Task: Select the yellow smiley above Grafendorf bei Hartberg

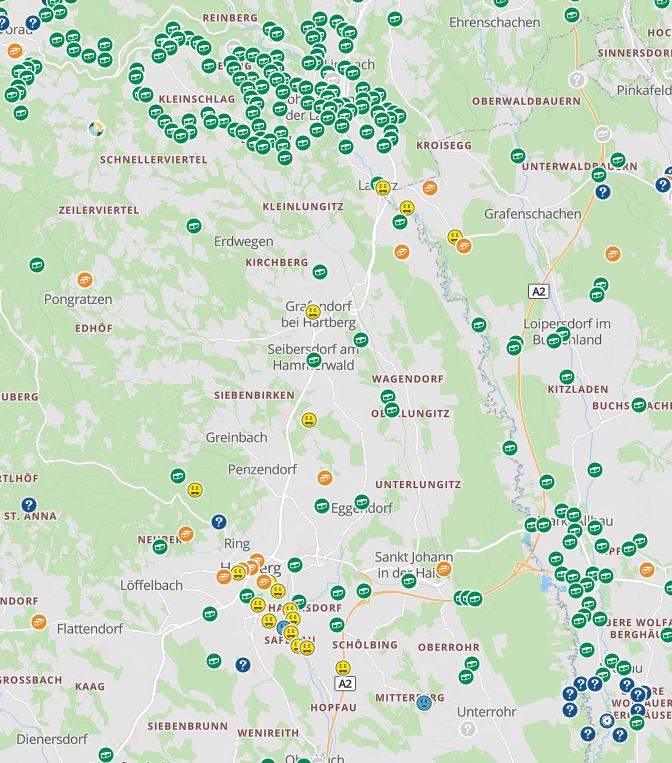Action: click(313, 312)
